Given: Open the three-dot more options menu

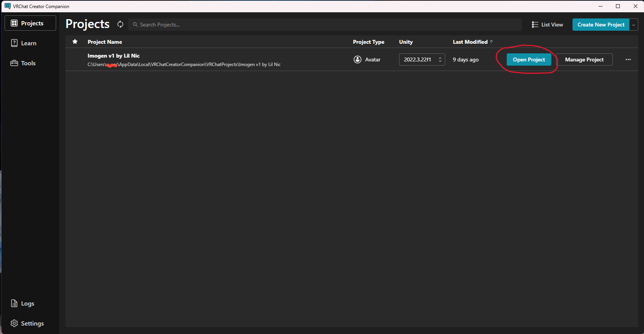Looking at the screenshot, I should point(628,60).
